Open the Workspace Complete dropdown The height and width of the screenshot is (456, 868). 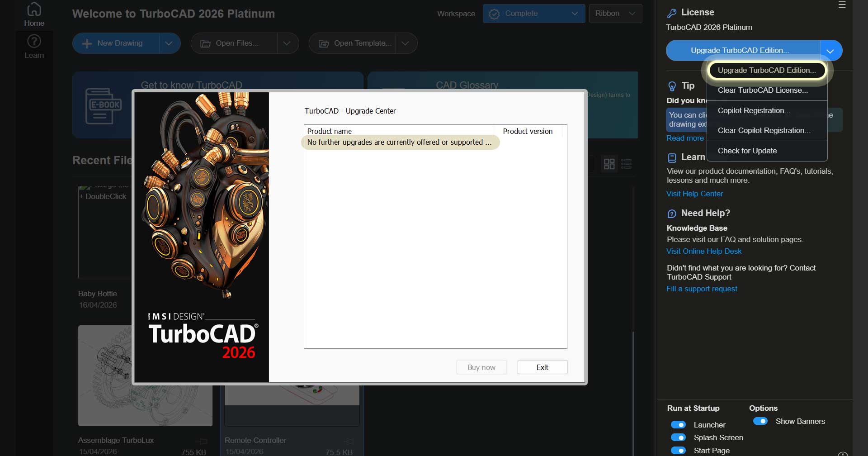point(534,14)
